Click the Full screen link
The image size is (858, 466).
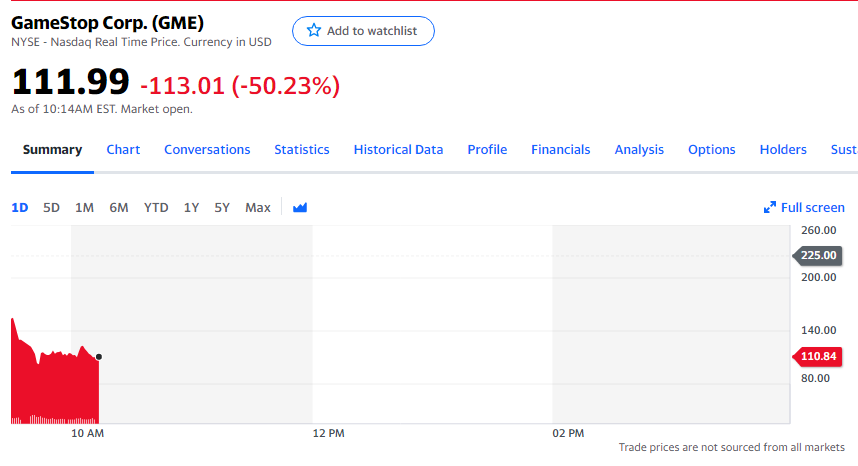point(804,208)
